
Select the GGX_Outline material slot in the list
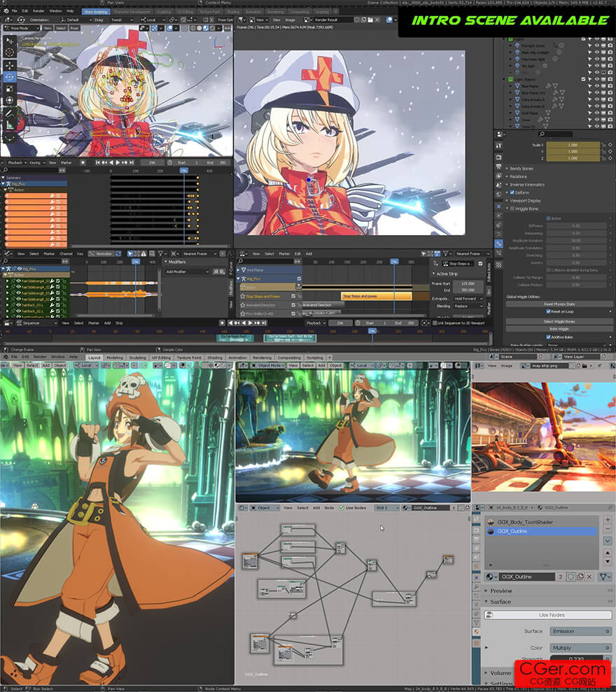coord(541,531)
